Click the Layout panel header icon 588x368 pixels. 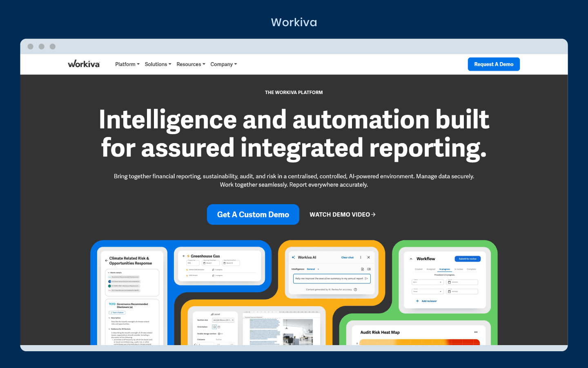212,314
